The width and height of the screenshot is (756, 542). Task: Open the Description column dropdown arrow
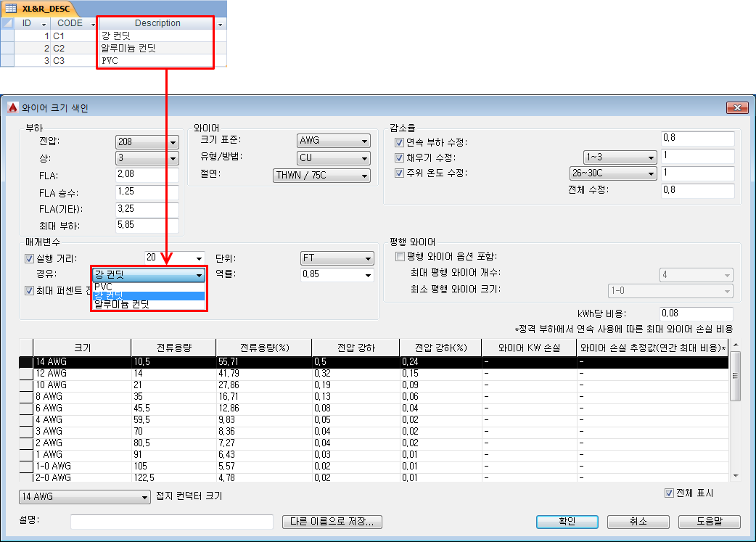coord(221,24)
